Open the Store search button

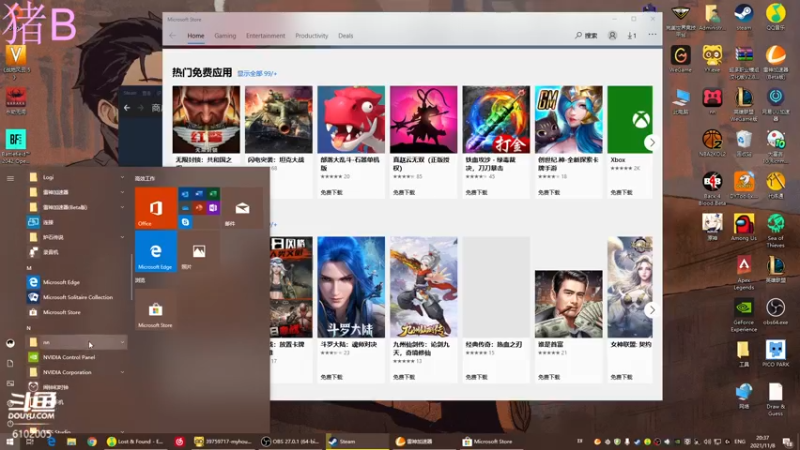pos(586,35)
